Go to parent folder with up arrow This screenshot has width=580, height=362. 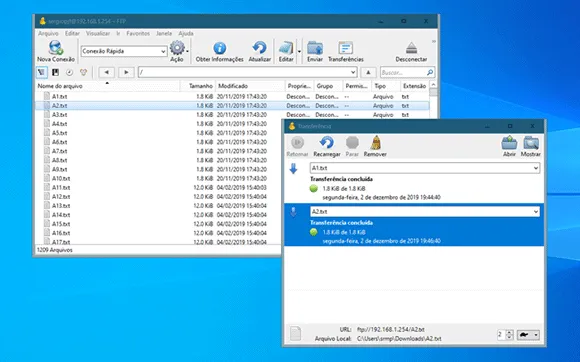coord(368,72)
